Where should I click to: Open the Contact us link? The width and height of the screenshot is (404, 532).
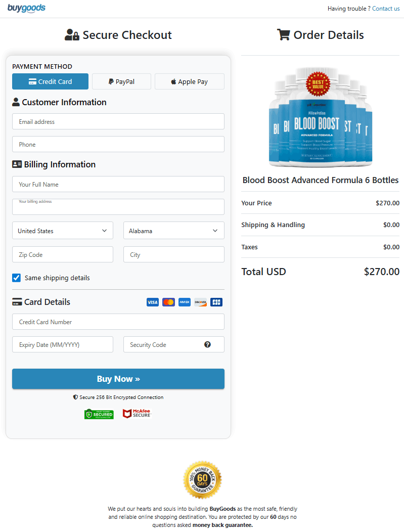click(x=386, y=9)
